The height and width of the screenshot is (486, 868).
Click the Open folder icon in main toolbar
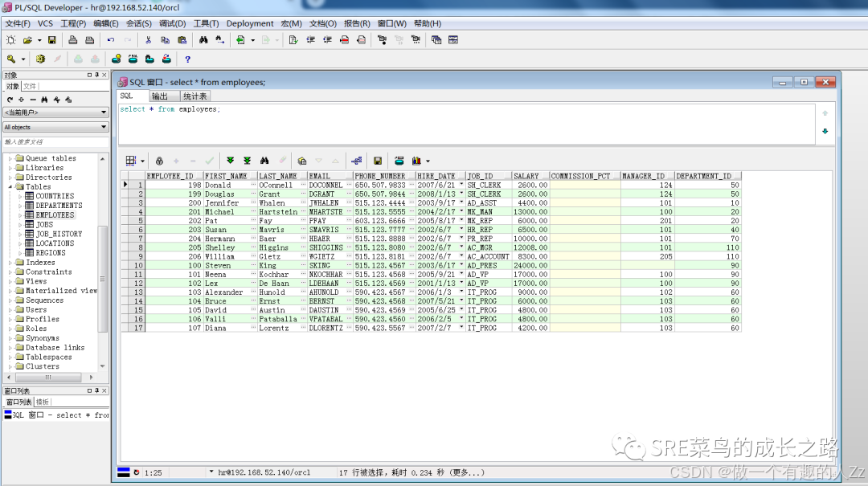click(x=27, y=40)
